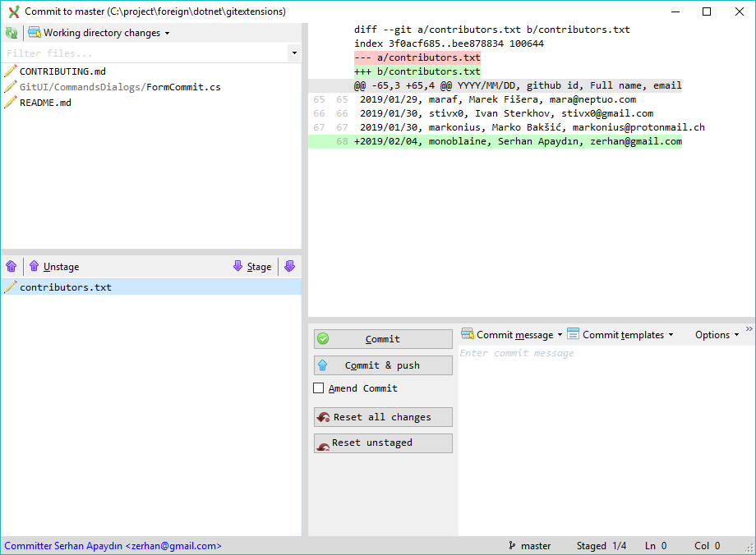This screenshot has width=756, height=555.
Task: Click the refresh icon above the file list
Action: (11, 33)
